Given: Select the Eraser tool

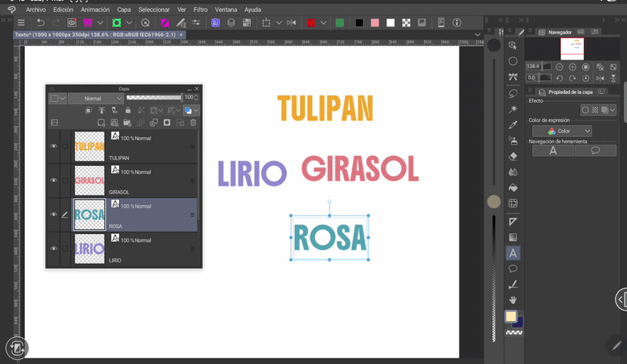Looking at the screenshot, I should tap(513, 157).
